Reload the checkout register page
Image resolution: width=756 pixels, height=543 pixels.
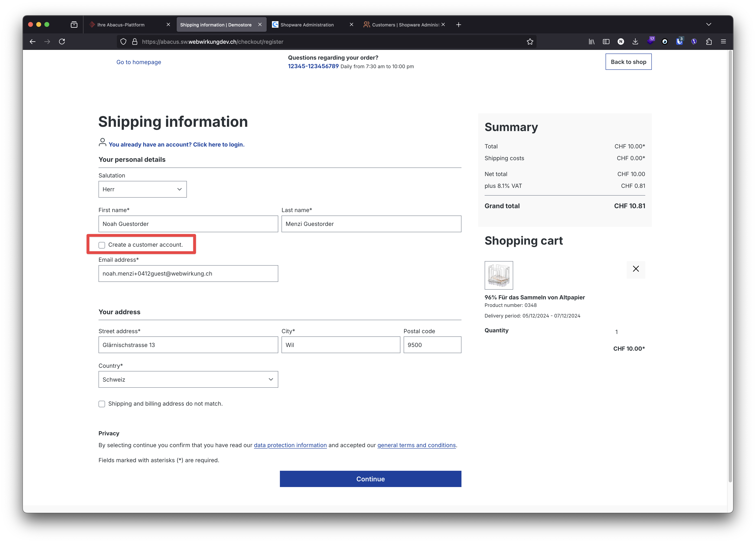62,41
